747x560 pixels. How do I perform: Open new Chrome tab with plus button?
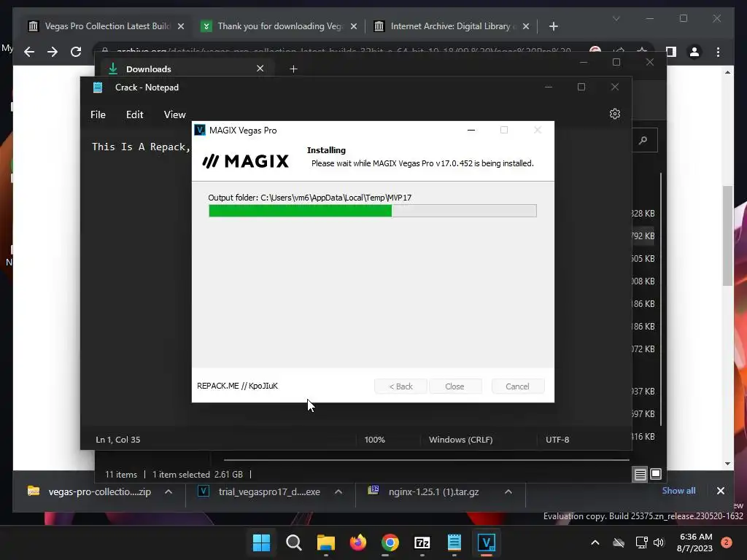coord(553,26)
